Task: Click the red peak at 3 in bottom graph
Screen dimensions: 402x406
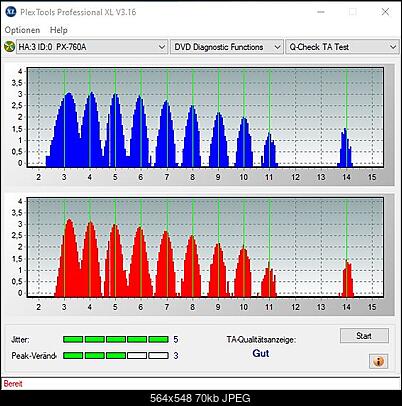Action: (68, 258)
